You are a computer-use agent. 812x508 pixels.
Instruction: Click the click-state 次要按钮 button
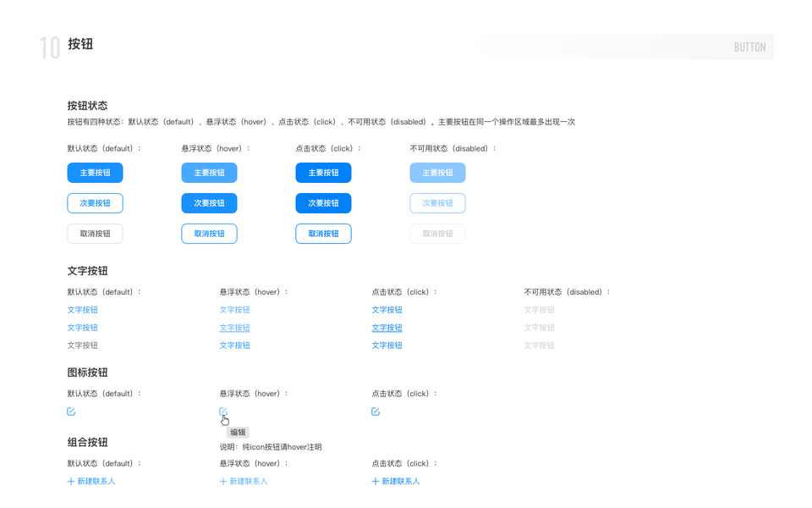(323, 203)
